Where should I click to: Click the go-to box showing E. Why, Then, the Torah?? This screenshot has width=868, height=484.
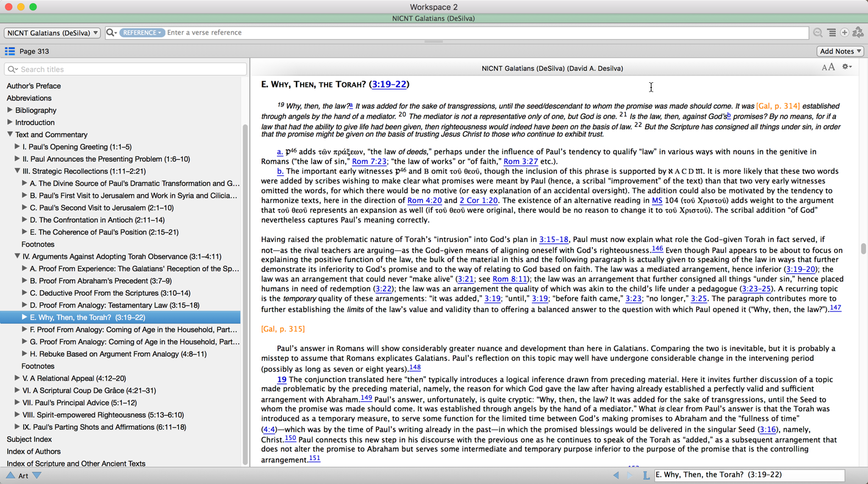749,475
